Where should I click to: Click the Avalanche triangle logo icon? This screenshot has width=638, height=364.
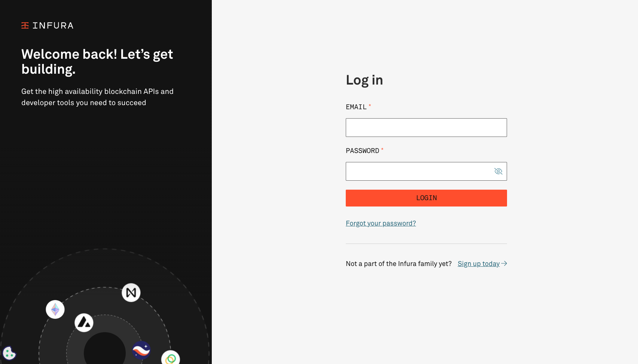[84, 322]
